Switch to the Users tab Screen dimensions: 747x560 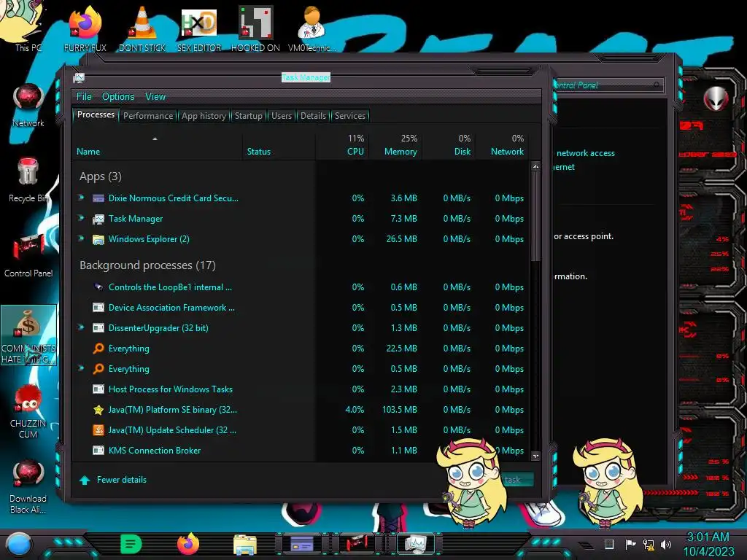click(x=282, y=116)
